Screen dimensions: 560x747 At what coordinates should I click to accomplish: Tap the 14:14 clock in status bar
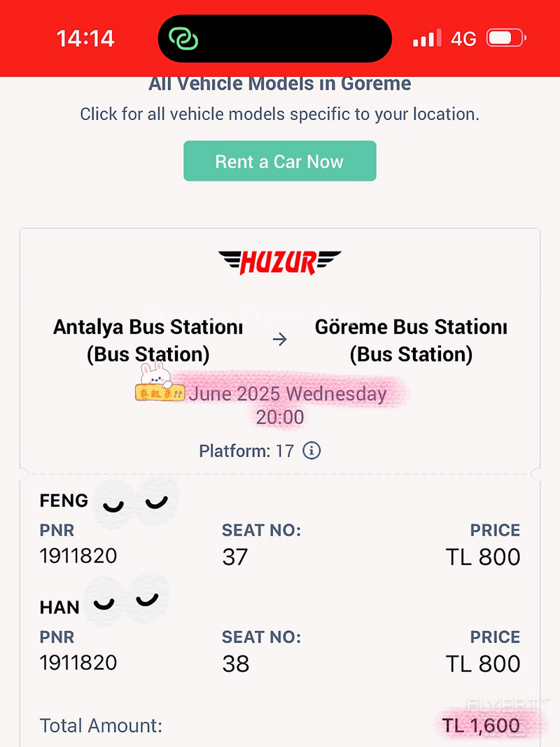pos(85,38)
